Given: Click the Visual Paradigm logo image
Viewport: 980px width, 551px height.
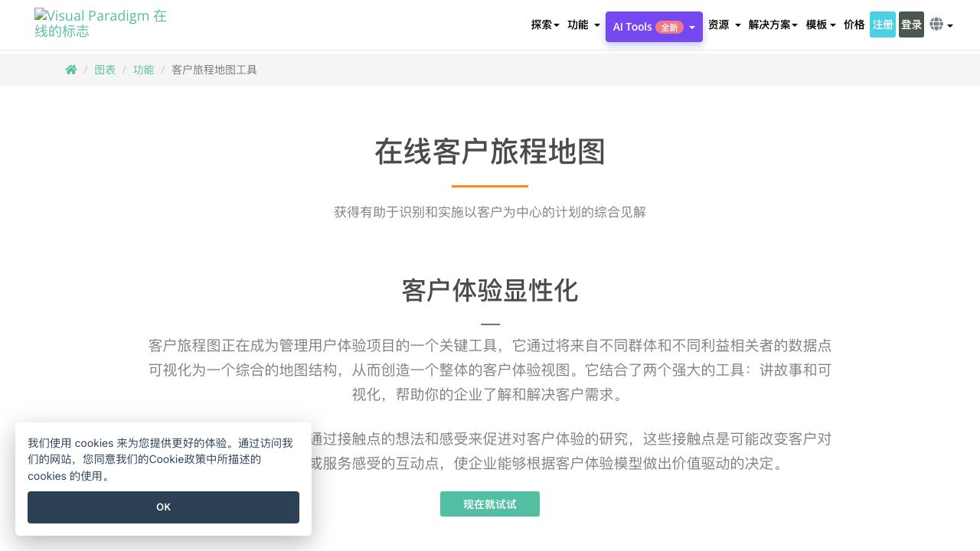Looking at the screenshot, I should [100, 24].
